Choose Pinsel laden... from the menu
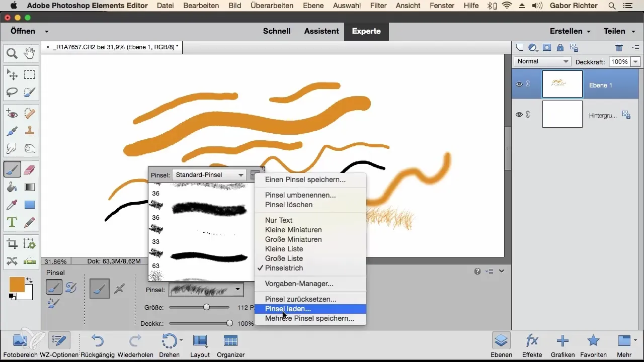The height and width of the screenshot is (362, 644). (310, 309)
